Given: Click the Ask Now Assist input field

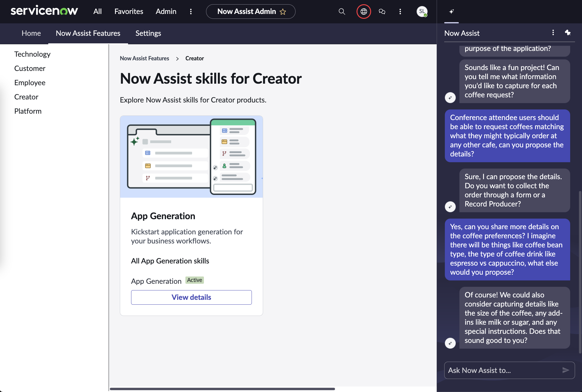Looking at the screenshot, I should (x=502, y=370).
